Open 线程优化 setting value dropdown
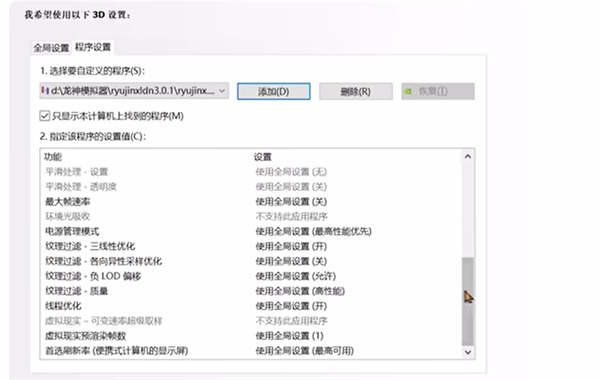600x380 pixels. pos(291,306)
